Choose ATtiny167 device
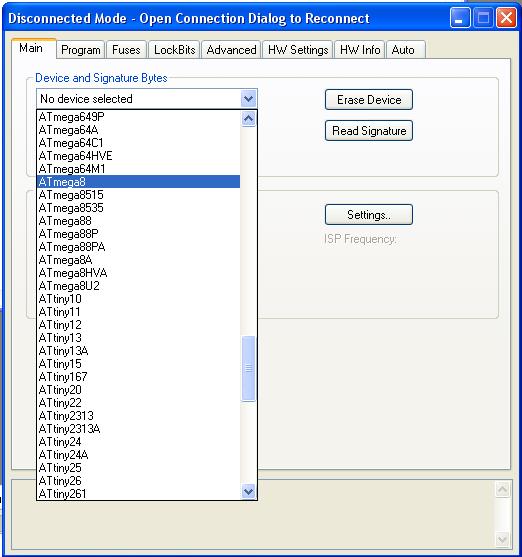 click(x=139, y=377)
